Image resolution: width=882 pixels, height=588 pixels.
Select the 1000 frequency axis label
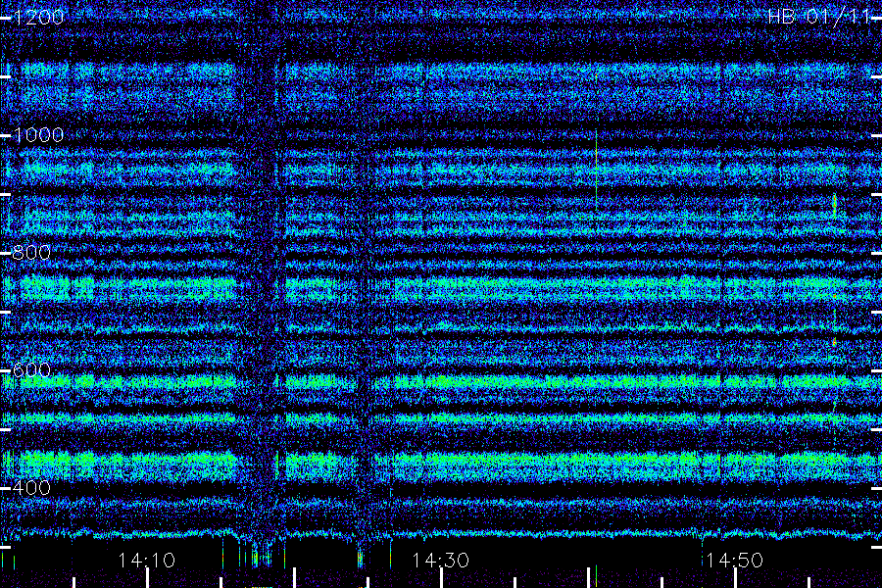[38, 135]
